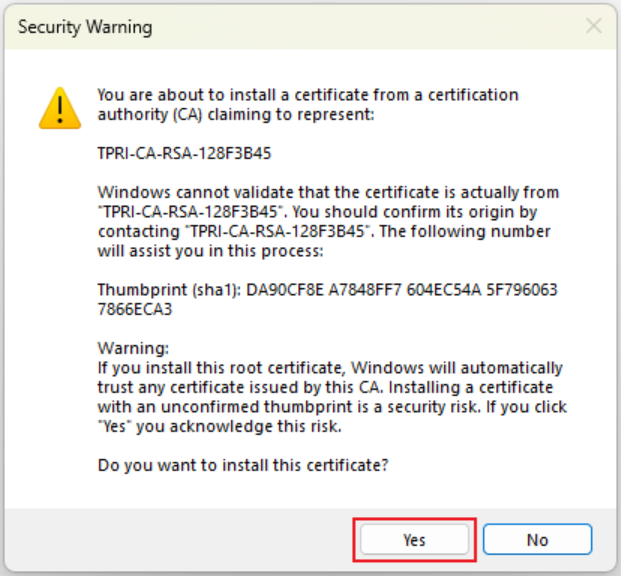Screen dimensions: 621x576
Task: Click the "(CA)" abbreviation in the first paragraph
Action: (x=187, y=114)
